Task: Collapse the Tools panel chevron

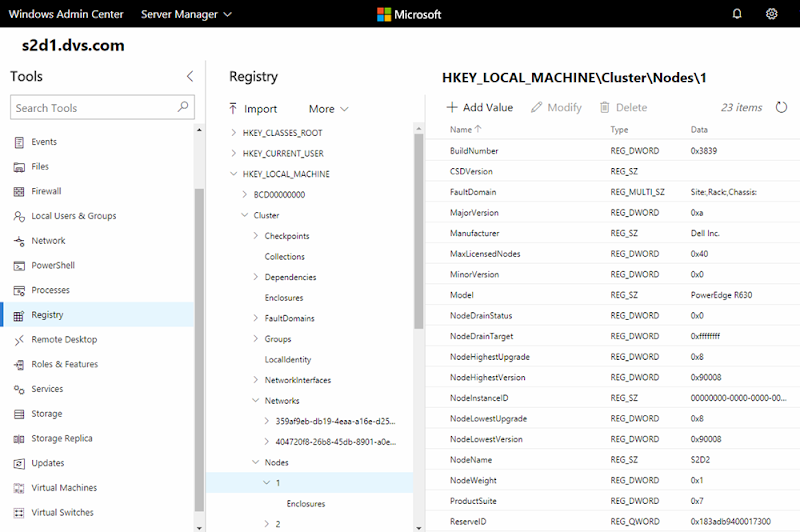Action: click(x=190, y=77)
